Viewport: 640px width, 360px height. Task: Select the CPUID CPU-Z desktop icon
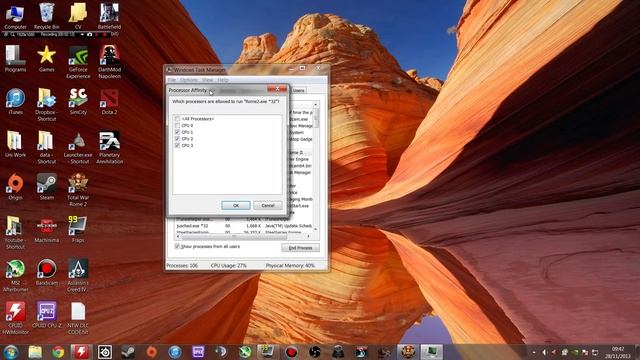(x=47, y=315)
